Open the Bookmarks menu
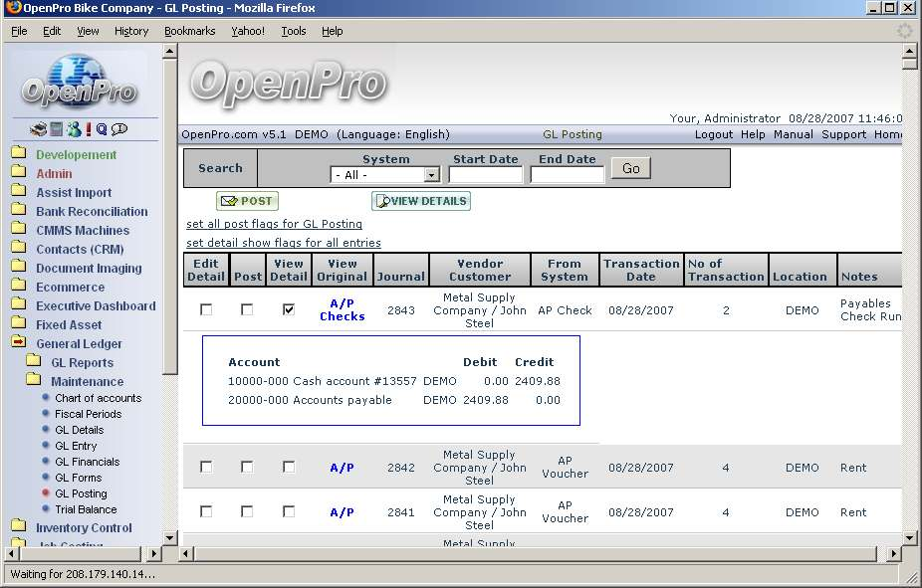The height and width of the screenshot is (588, 922). pos(189,31)
